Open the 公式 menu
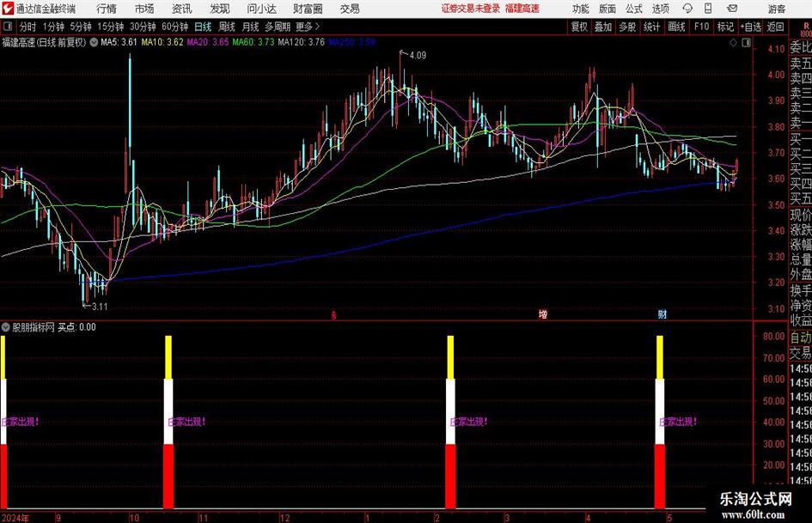The height and width of the screenshot is (523, 812). click(x=634, y=9)
